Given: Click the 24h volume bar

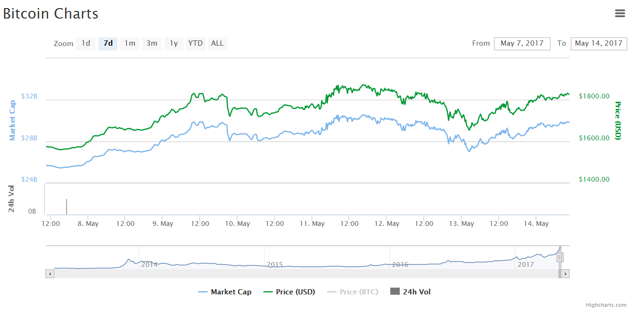Looking at the screenshot, I should point(67,207).
